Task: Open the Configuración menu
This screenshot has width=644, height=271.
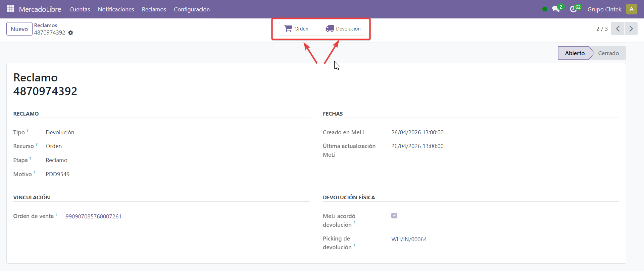Action: 192,9
